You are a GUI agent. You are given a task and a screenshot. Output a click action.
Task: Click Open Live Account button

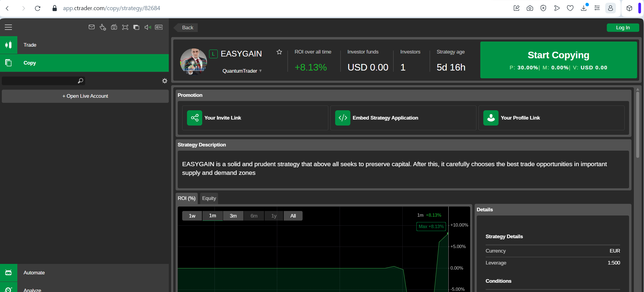(x=85, y=96)
